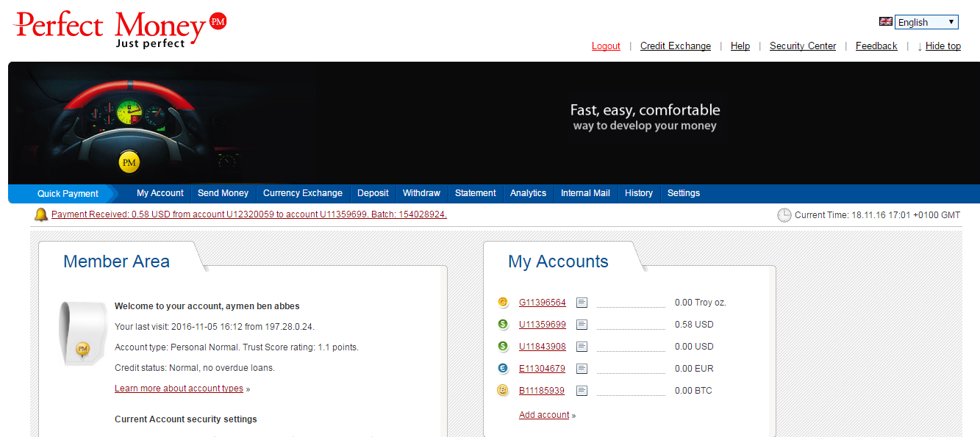Open account B11185939 link
980x437 pixels.
542,391
